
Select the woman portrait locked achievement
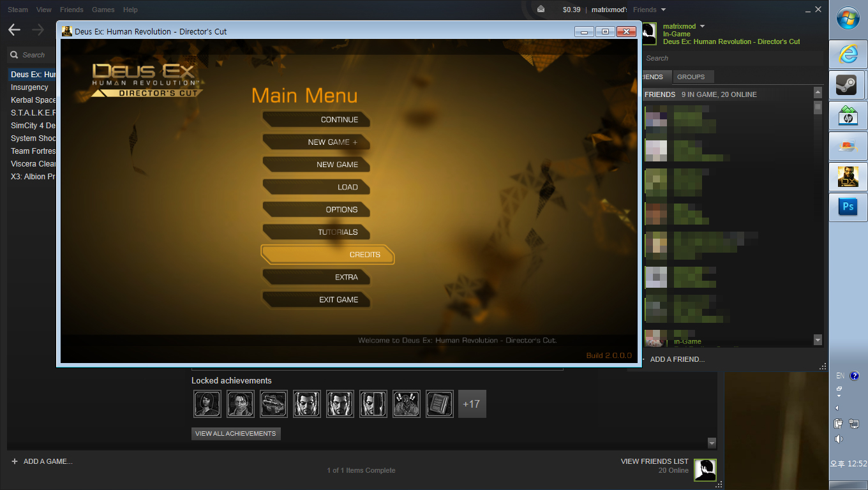tap(207, 404)
